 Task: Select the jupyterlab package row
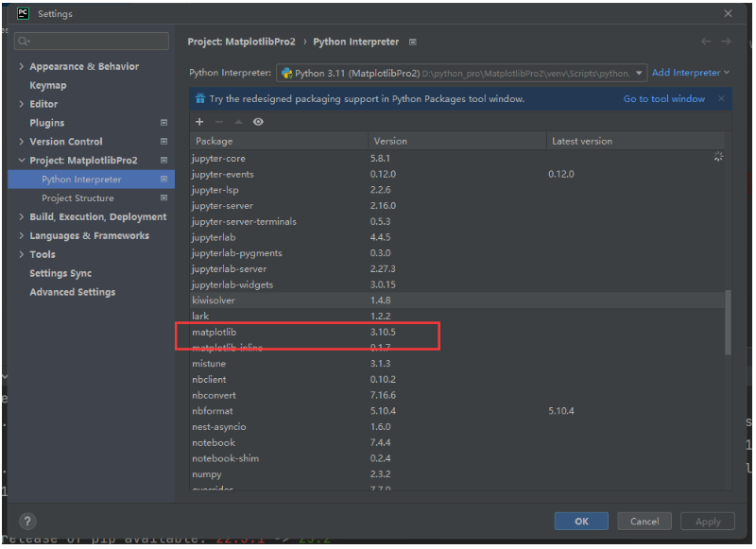pyautogui.click(x=457, y=237)
